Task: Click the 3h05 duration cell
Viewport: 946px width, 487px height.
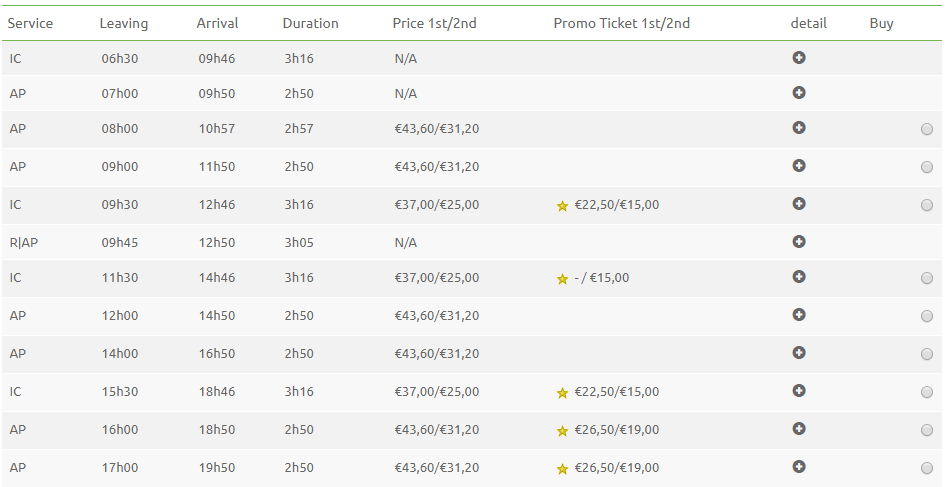Action: [x=299, y=243]
